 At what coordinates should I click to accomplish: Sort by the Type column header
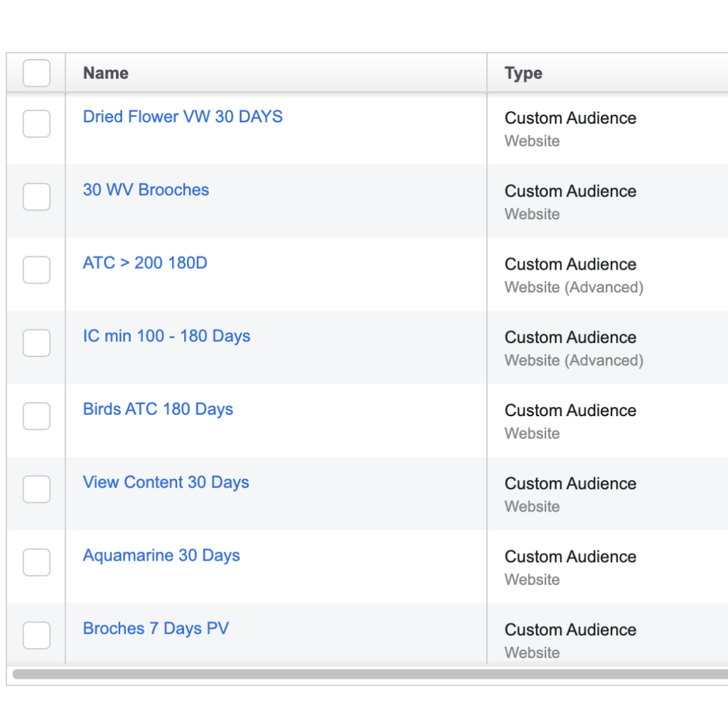coord(523,73)
